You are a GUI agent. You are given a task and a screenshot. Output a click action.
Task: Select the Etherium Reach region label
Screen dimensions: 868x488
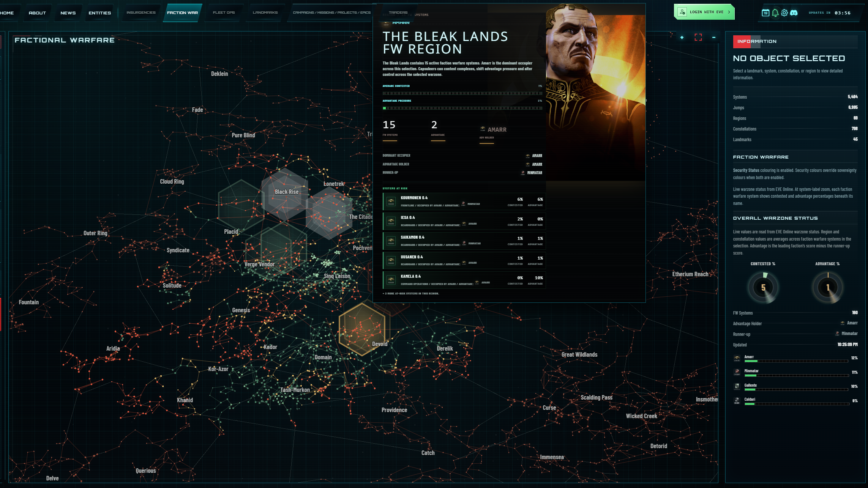(x=690, y=274)
